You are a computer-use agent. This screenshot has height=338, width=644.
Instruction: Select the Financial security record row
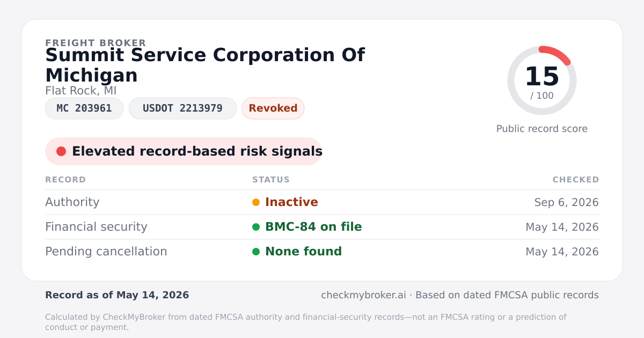click(322, 227)
